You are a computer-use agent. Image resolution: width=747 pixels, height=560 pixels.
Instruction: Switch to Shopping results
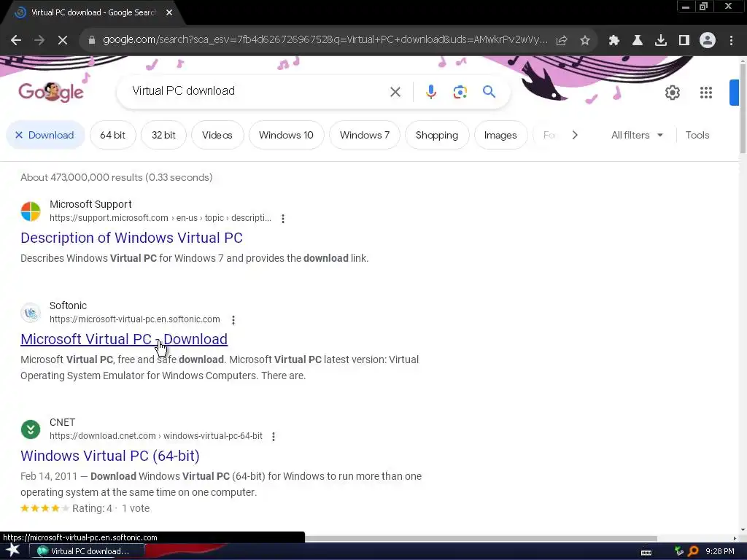pyautogui.click(x=437, y=135)
